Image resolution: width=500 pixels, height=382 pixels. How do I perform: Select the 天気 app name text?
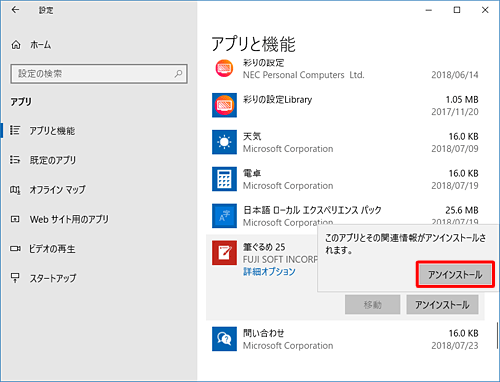[252, 136]
